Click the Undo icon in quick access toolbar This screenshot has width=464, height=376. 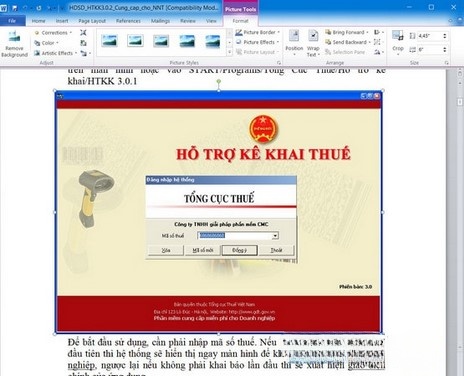pos(25,8)
